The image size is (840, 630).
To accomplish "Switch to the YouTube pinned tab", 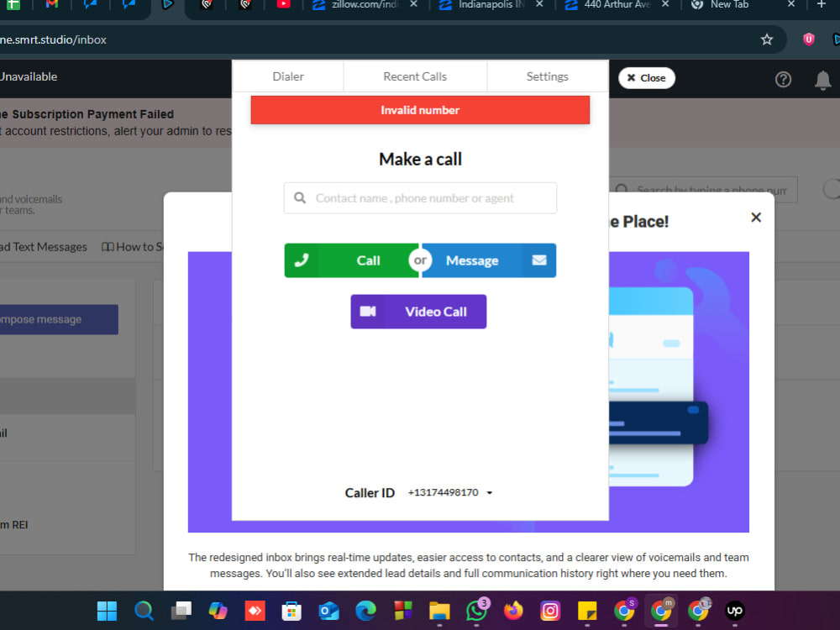I will 283,4.
